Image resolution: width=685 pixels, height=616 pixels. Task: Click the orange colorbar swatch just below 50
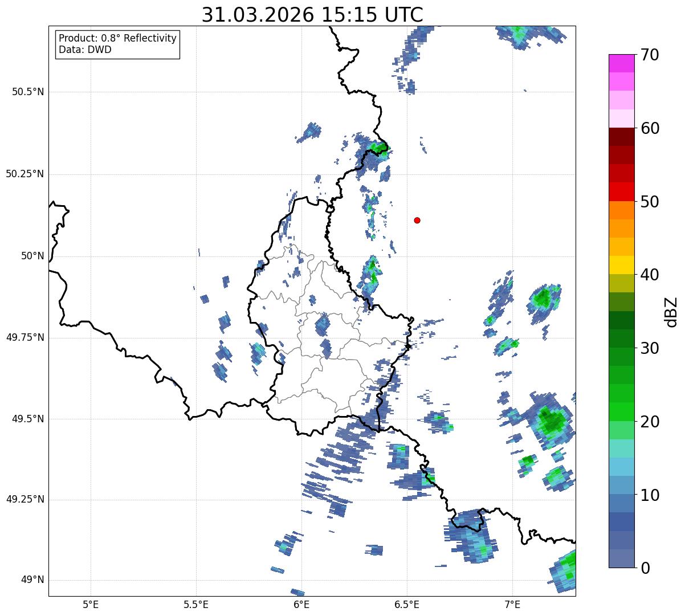click(x=621, y=210)
